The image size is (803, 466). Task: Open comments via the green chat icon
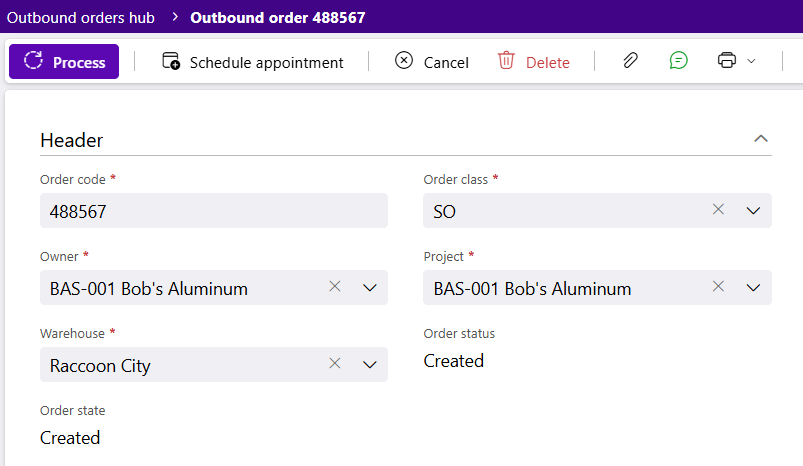[x=679, y=60]
